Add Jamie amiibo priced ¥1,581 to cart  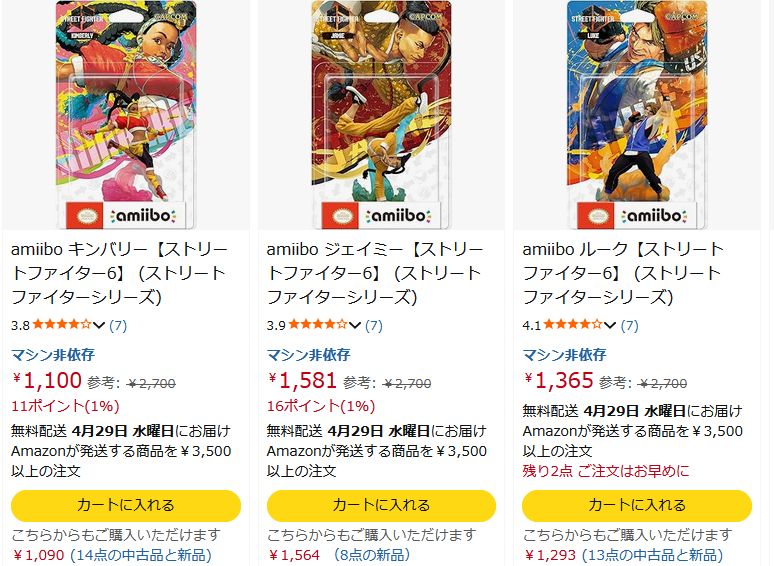point(381,505)
